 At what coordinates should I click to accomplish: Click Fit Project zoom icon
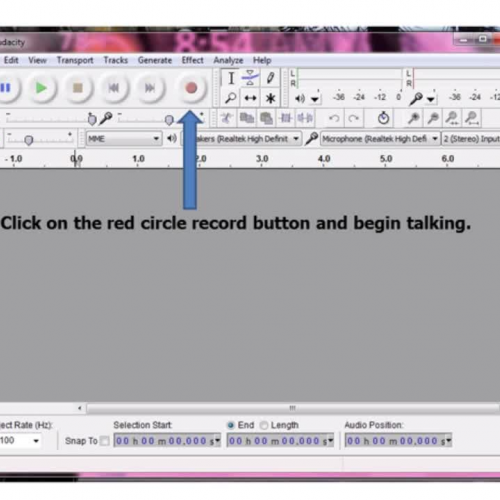472,118
